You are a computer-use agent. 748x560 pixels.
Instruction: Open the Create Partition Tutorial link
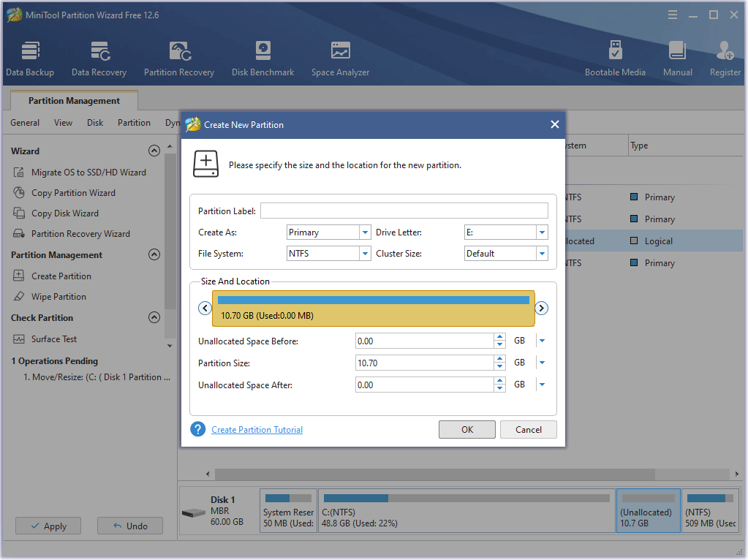click(x=257, y=430)
